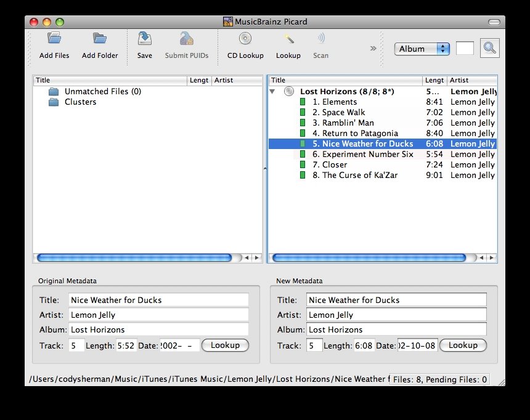Viewport: 530px width, 420px height.
Task: Click the magnifying glass search button
Action: [x=490, y=48]
